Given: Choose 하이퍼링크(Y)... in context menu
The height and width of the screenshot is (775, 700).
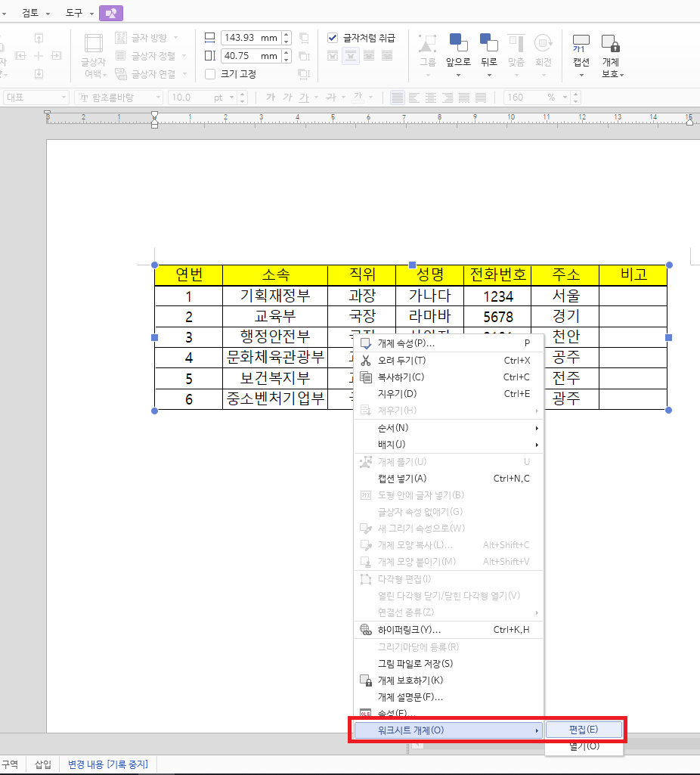Looking at the screenshot, I should [x=448, y=630].
